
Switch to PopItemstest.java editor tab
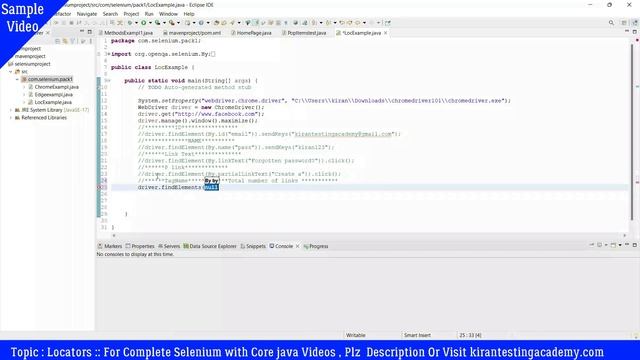(x=304, y=33)
